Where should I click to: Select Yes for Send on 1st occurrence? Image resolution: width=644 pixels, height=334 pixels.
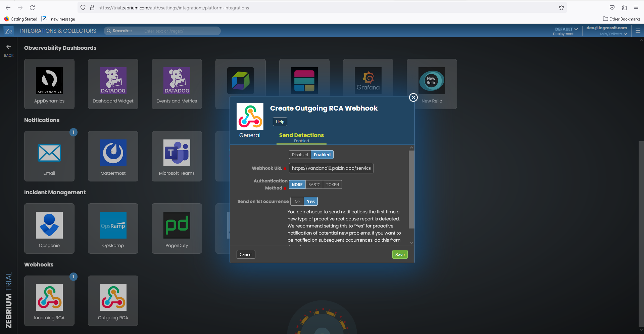pyautogui.click(x=311, y=201)
